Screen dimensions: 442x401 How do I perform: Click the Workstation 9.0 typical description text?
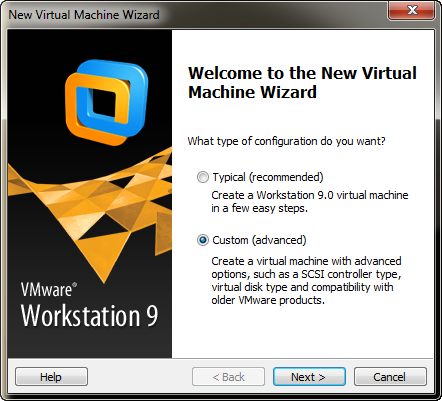(310, 201)
